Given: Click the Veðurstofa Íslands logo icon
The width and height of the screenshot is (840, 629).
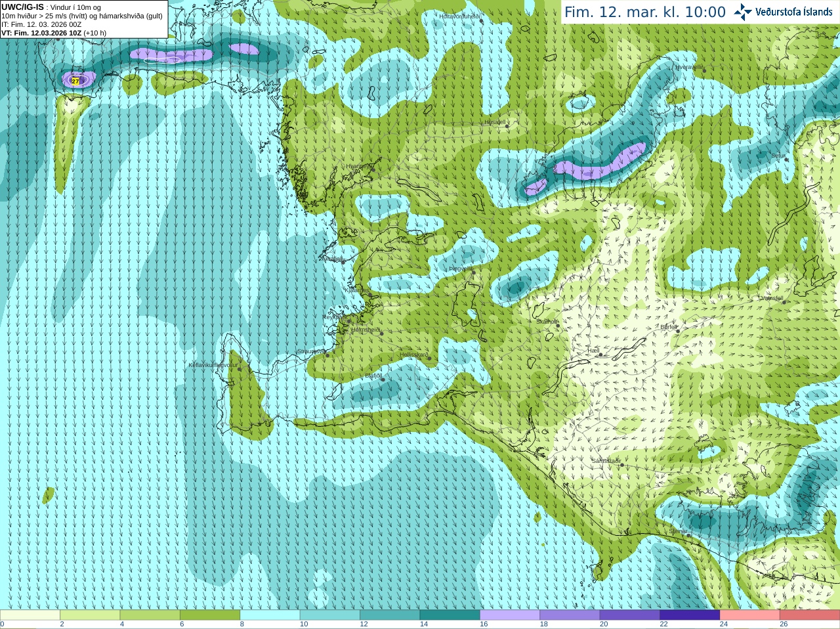Looking at the screenshot, I should [743, 12].
